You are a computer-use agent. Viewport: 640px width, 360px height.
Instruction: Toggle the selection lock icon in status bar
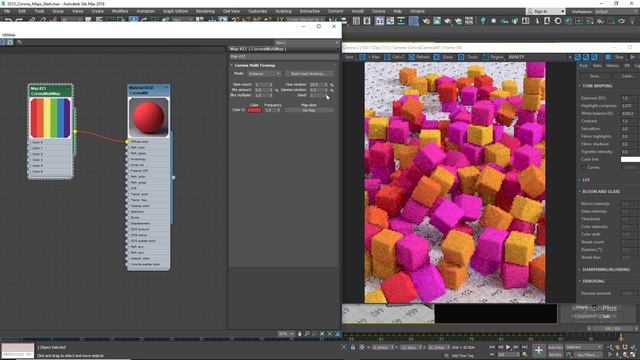tap(353, 347)
